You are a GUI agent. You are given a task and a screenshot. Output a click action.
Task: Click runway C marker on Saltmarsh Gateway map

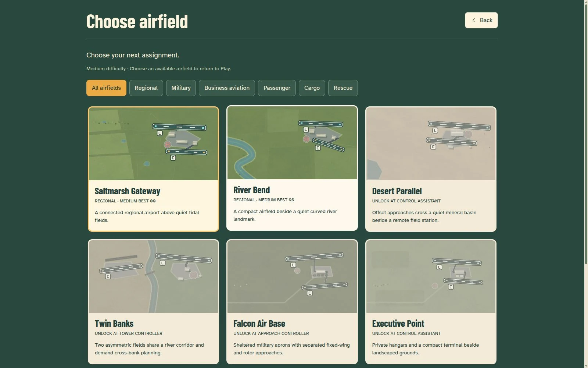click(x=173, y=158)
